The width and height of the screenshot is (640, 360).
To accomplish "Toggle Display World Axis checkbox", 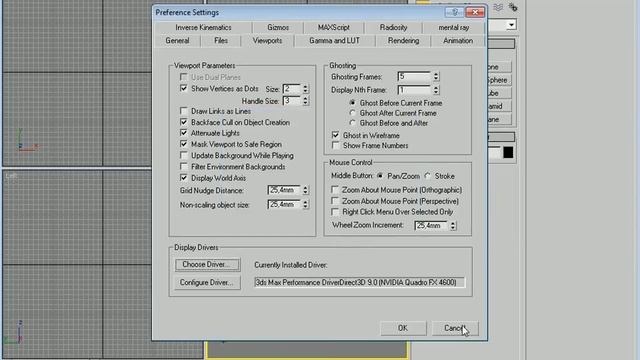I will click(x=184, y=178).
